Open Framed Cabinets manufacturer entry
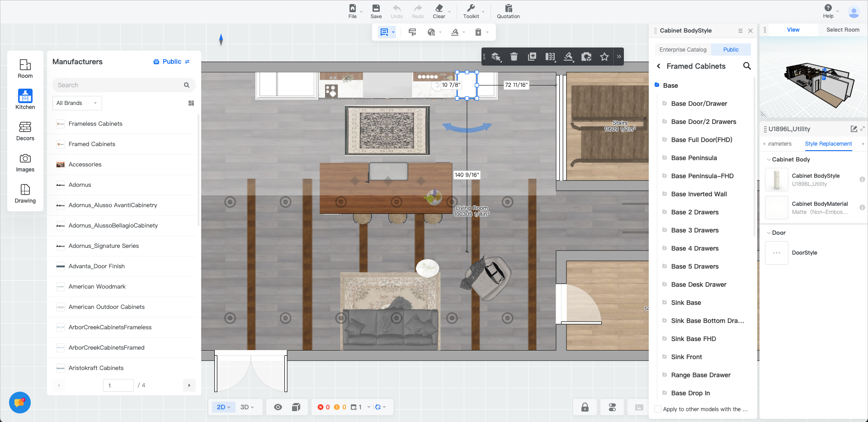 pyautogui.click(x=92, y=144)
